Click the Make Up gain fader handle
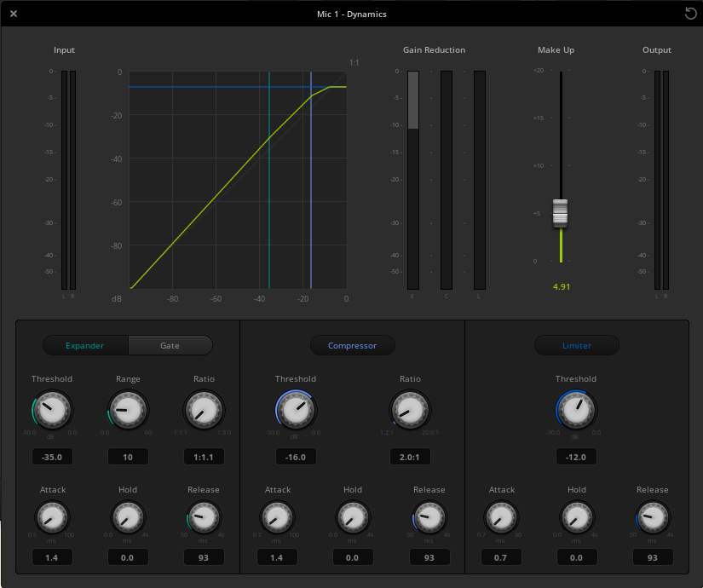Viewport: 703px width, 588px height. pyautogui.click(x=561, y=214)
